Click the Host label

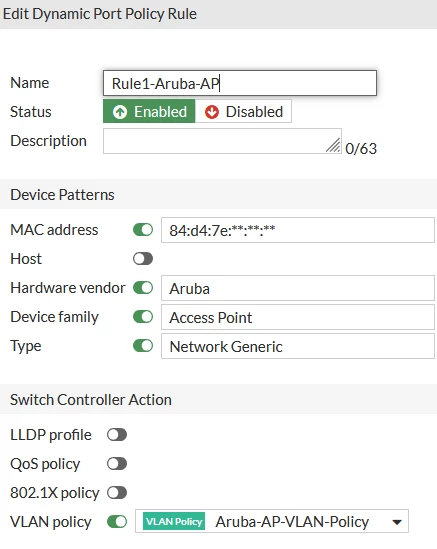point(26,259)
